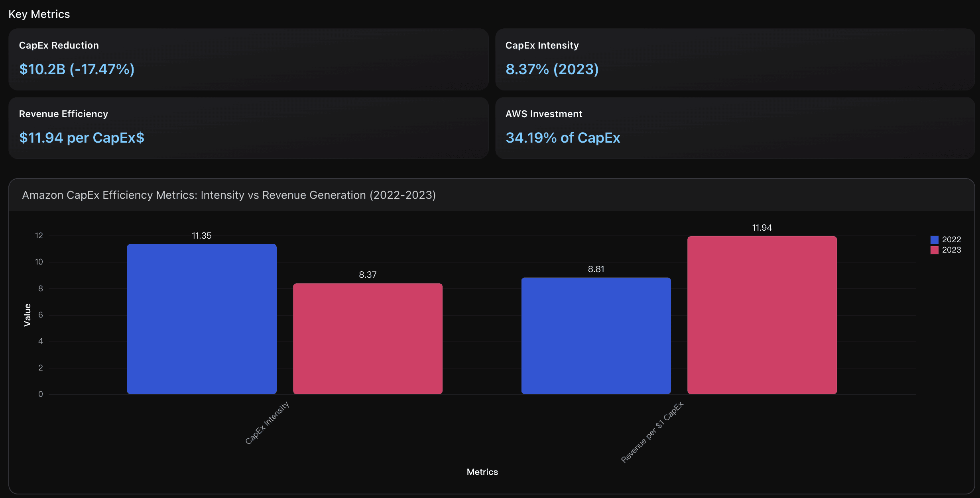Screen dimensions: 980x498
Task: Select the '34.19% of CapEx' value
Action: pyautogui.click(x=563, y=138)
